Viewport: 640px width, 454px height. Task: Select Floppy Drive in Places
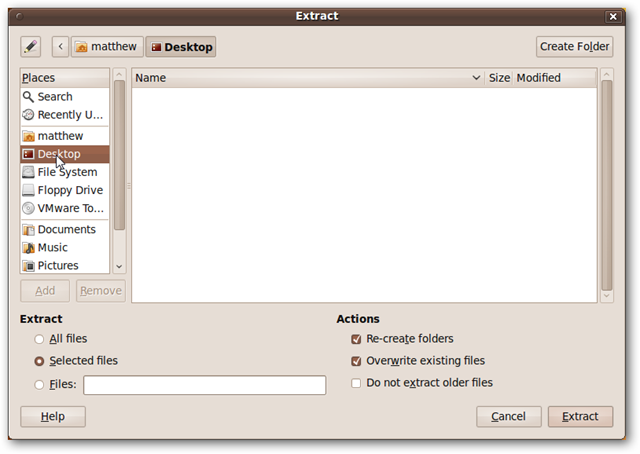click(65, 190)
